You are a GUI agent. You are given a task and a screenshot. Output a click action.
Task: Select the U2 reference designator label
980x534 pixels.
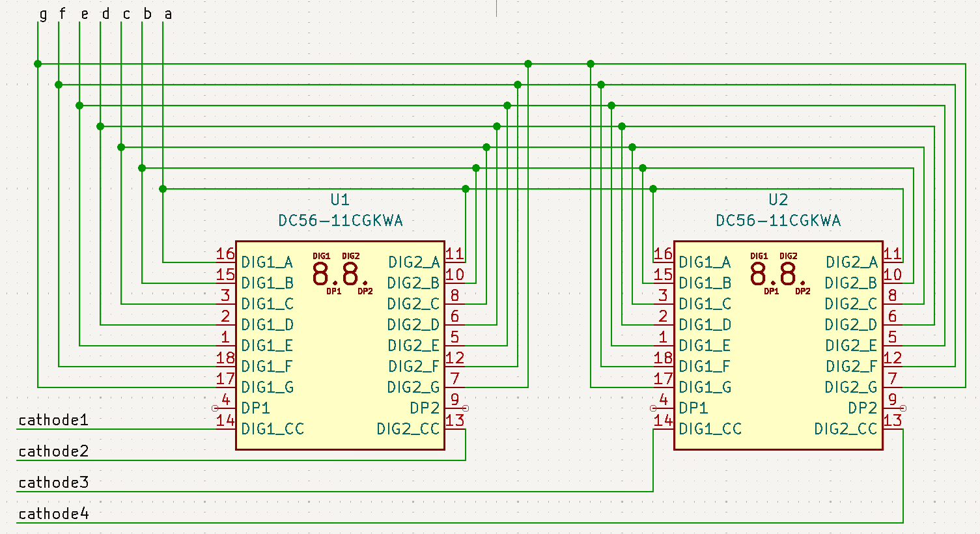[778, 199]
